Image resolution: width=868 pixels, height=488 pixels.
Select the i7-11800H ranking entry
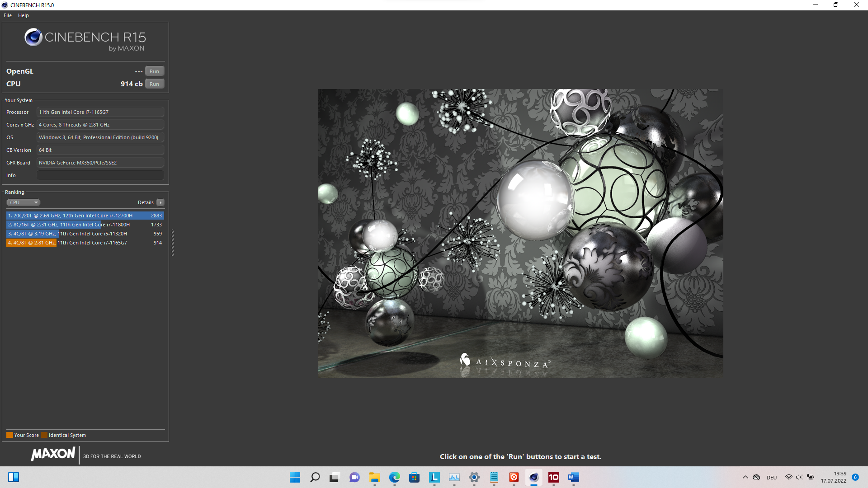[x=85, y=225]
